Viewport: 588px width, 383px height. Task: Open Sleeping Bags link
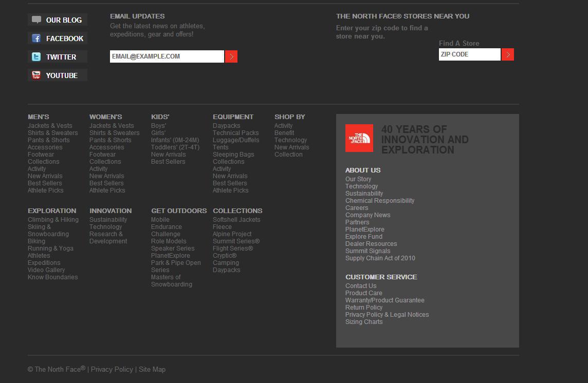(233, 155)
